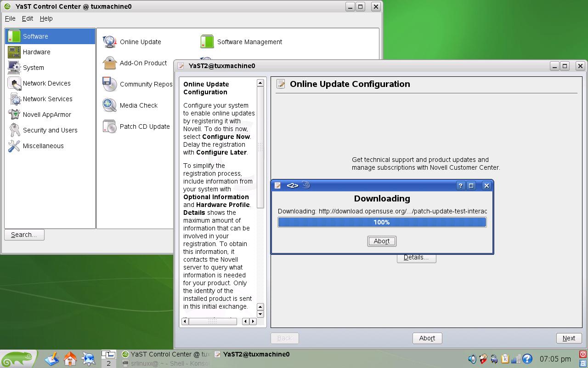Open the Details... button
Viewport: 588px width, 368px height.
[416, 258]
